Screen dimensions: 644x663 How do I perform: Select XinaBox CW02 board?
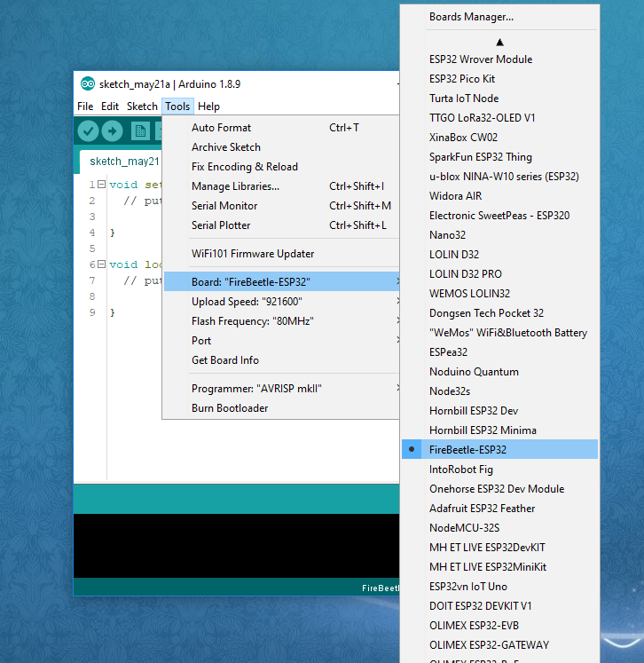pos(500,137)
